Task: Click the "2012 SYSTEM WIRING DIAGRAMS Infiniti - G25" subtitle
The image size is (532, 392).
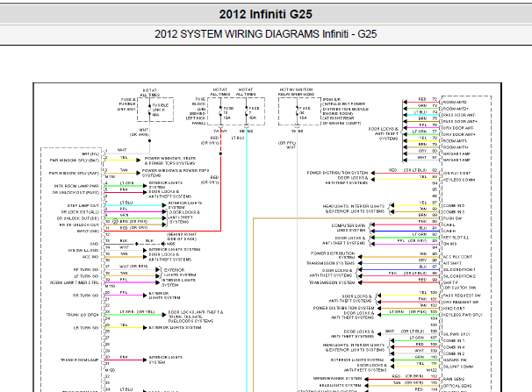Action: [266, 34]
